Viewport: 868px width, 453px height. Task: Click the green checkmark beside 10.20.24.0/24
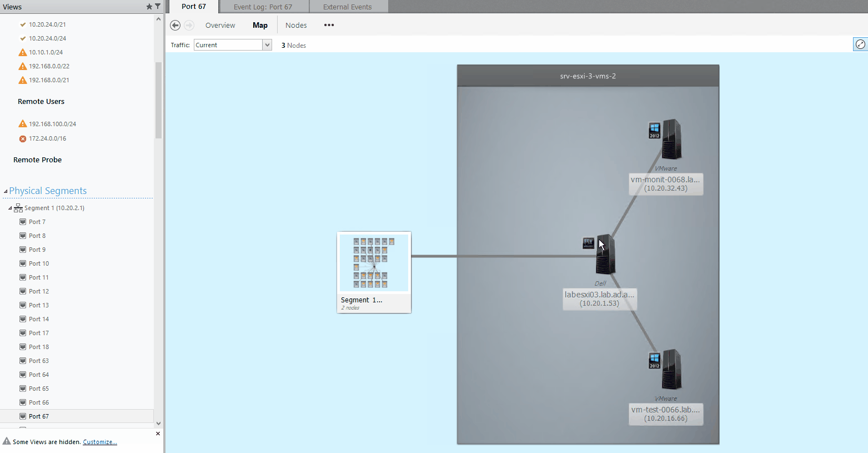(x=23, y=38)
